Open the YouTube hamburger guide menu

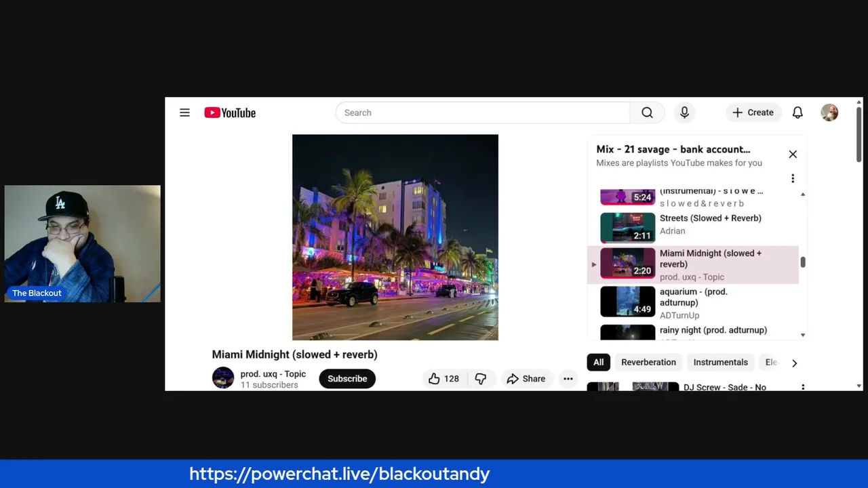pos(184,113)
